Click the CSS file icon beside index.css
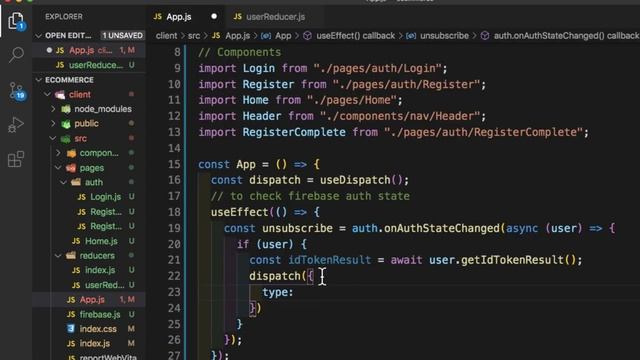 pyautogui.click(x=71, y=329)
